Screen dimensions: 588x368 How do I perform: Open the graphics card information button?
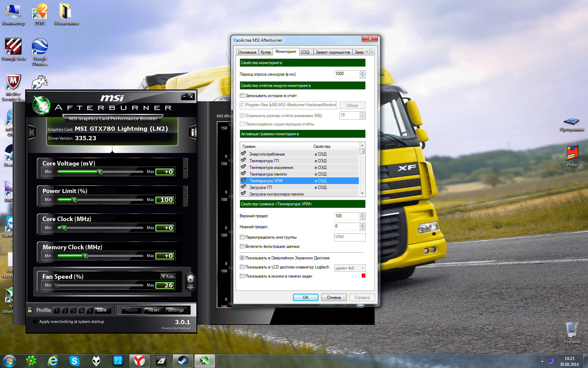pos(192,132)
